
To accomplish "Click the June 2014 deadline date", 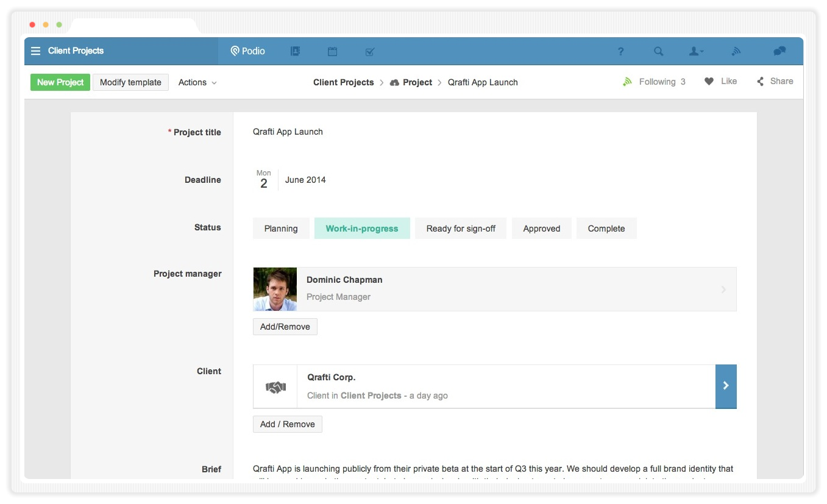I will pos(305,180).
